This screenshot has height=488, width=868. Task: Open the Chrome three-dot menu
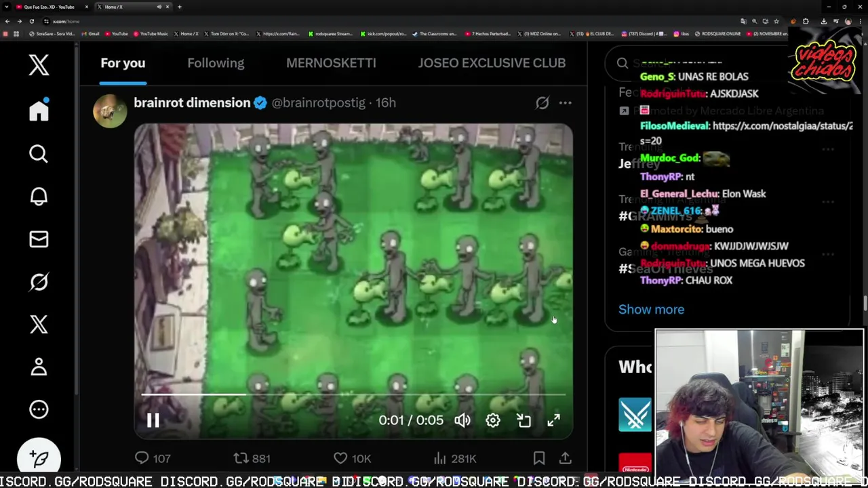tap(861, 21)
